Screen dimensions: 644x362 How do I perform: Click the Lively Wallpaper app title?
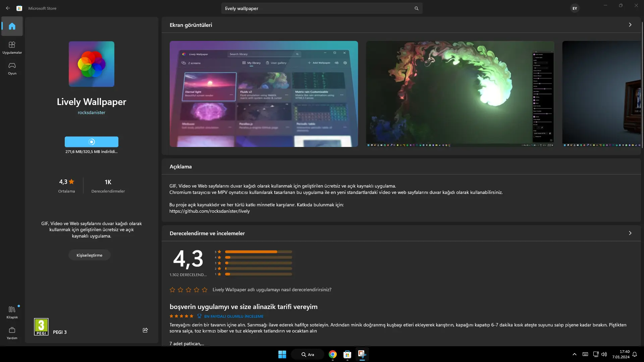(92, 102)
